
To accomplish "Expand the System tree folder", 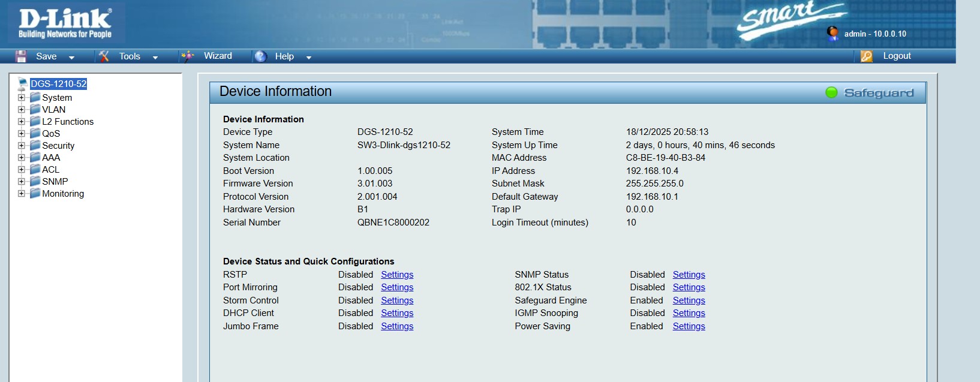I will click(22, 98).
